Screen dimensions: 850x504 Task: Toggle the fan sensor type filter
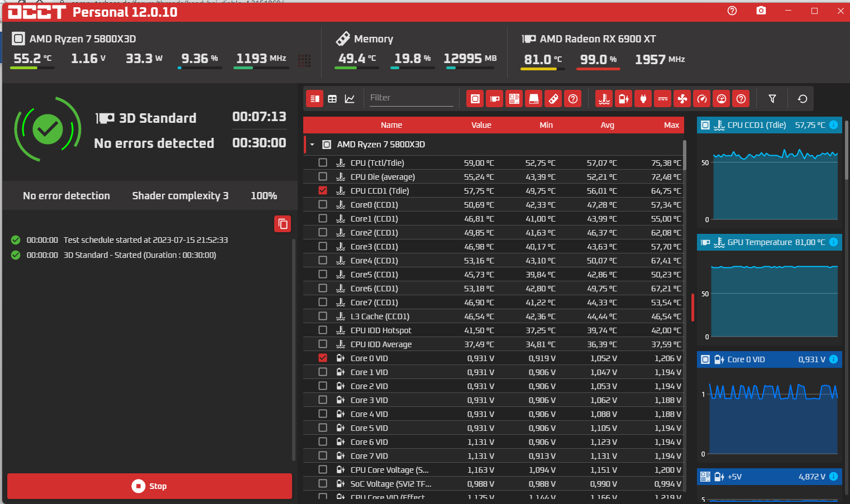682,99
